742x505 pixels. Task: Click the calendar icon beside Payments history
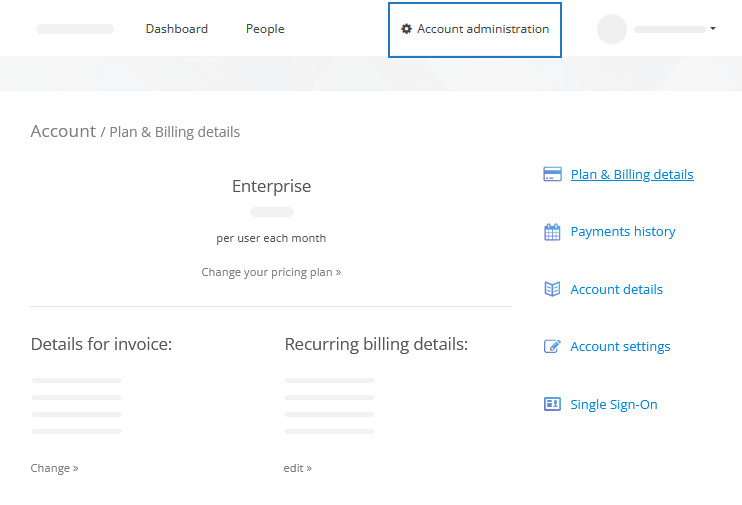[x=552, y=232]
